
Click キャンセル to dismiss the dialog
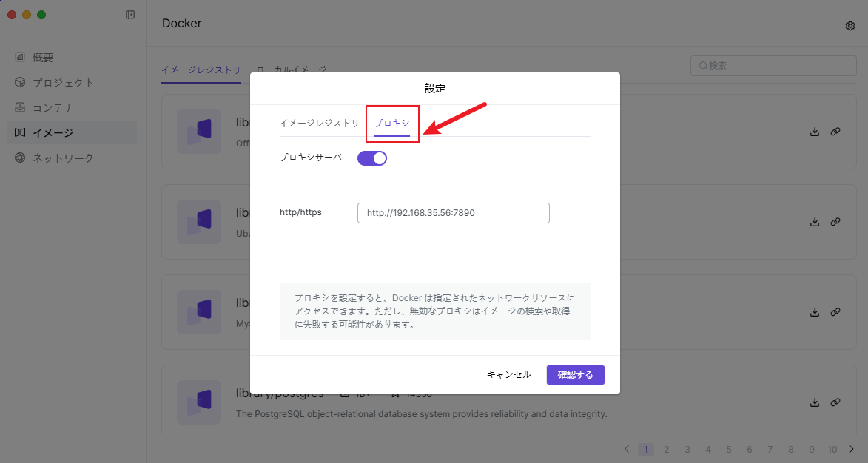coord(508,375)
